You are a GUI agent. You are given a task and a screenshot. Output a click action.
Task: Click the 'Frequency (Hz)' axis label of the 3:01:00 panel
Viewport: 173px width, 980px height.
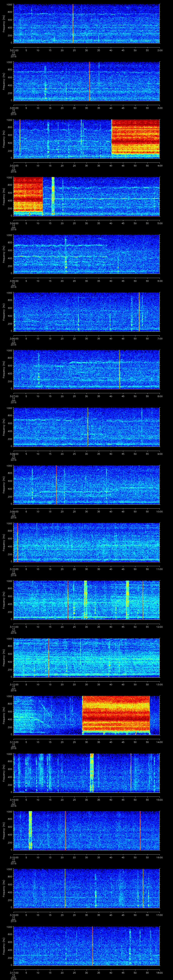(4, 24)
